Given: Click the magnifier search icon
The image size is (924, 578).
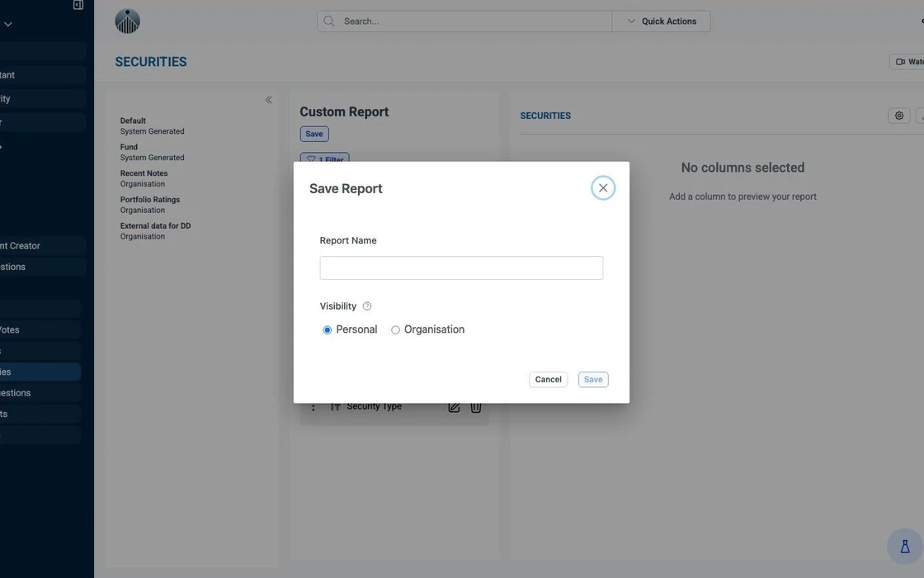Looking at the screenshot, I should (x=329, y=21).
